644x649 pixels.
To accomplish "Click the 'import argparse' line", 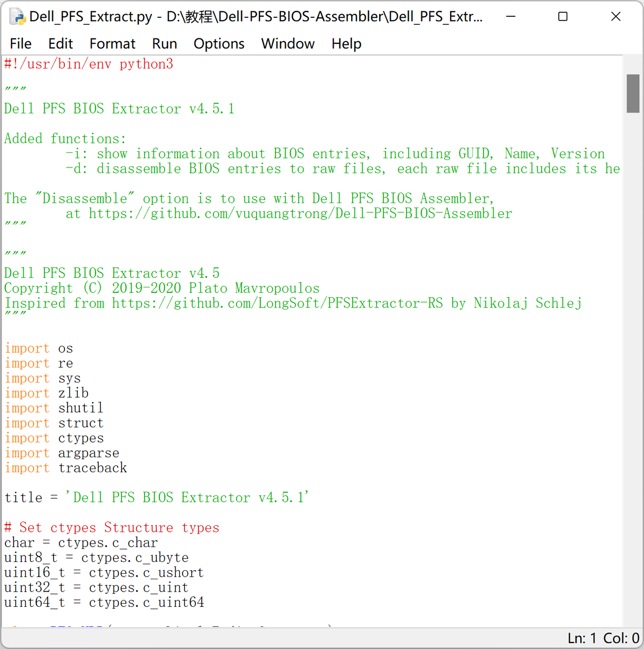I will (62, 453).
